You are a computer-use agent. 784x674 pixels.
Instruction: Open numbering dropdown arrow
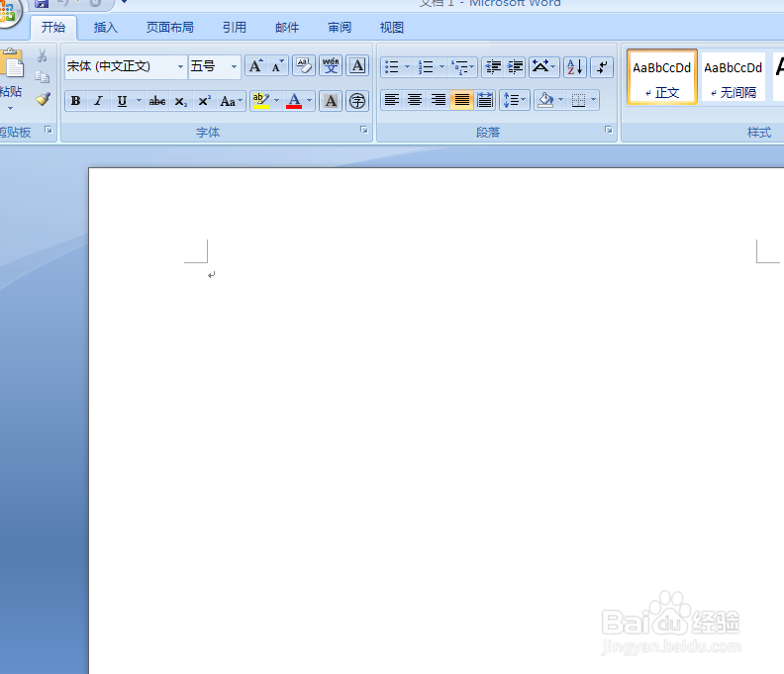tap(441, 66)
